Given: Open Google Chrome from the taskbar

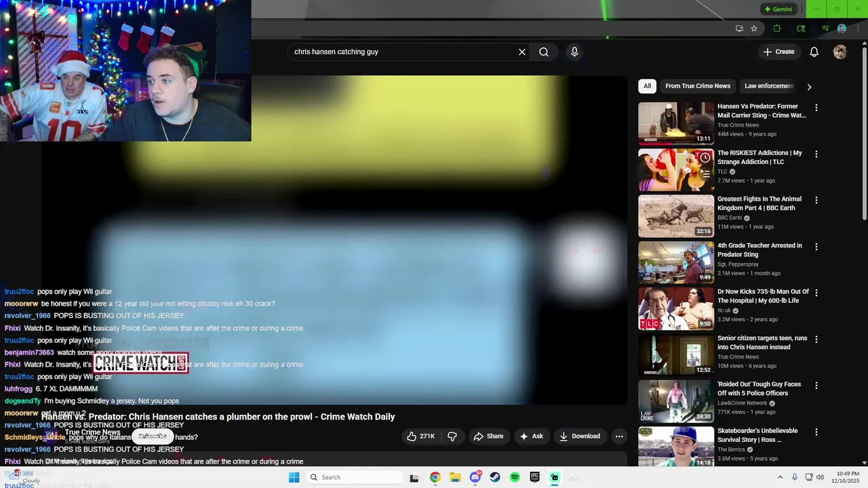Looking at the screenshot, I should pyautogui.click(x=435, y=477).
